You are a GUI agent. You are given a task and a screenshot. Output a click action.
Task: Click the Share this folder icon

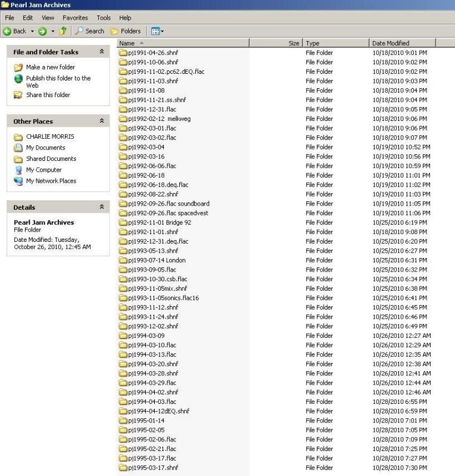click(x=18, y=95)
